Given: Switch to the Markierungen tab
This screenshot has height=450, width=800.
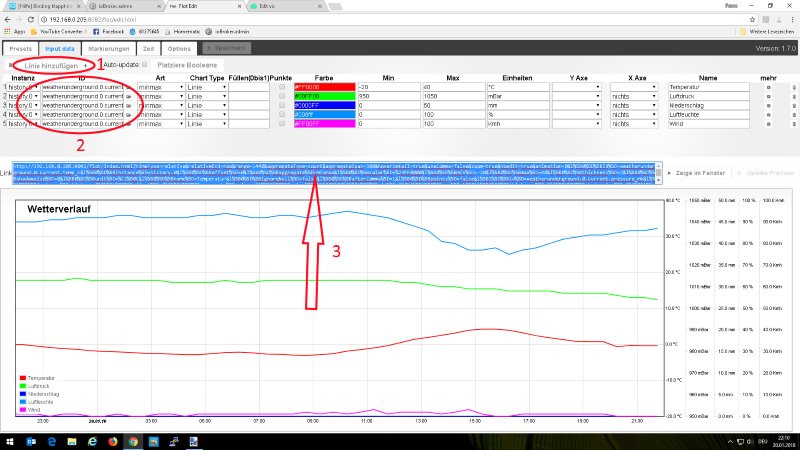Looking at the screenshot, I should point(107,47).
